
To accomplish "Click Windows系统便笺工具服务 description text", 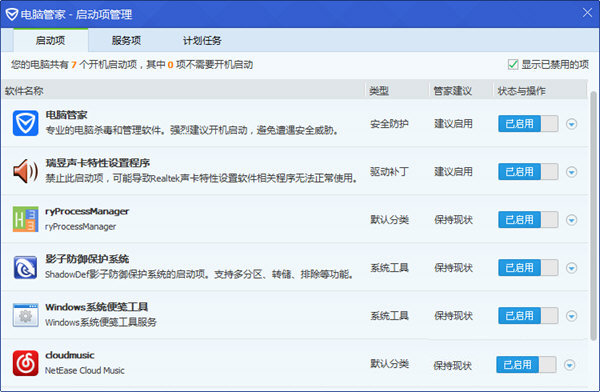I will 101,322.
